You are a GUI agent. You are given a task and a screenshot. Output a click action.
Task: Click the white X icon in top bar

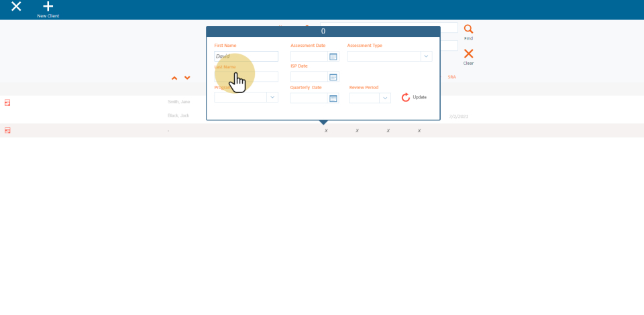click(16, 7)
